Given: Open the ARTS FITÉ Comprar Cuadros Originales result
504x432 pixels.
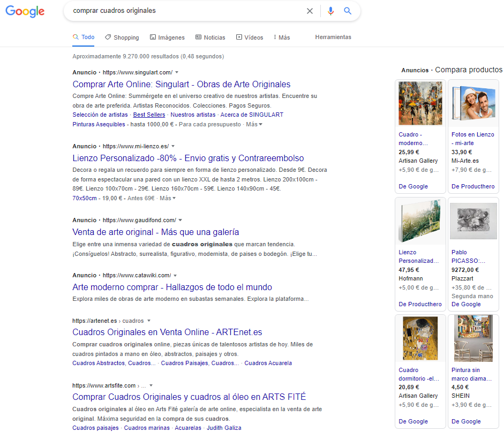Looking at the screenshot, I should coord(189,397).
